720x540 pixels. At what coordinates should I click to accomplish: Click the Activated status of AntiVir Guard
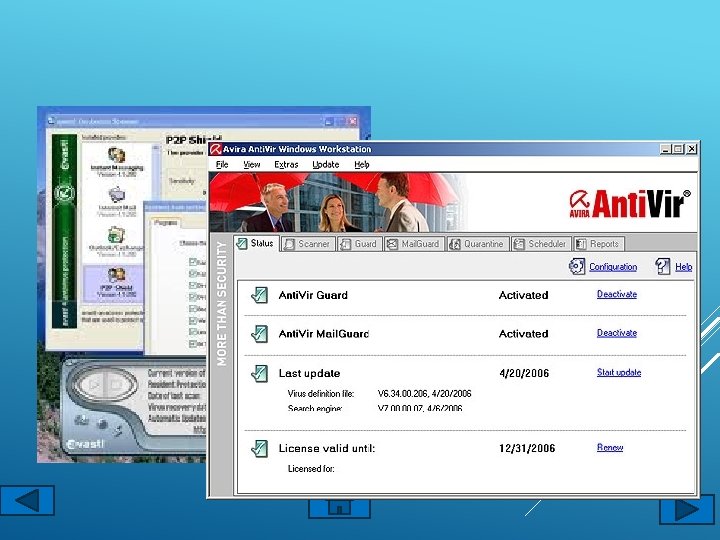click(523, 295)
